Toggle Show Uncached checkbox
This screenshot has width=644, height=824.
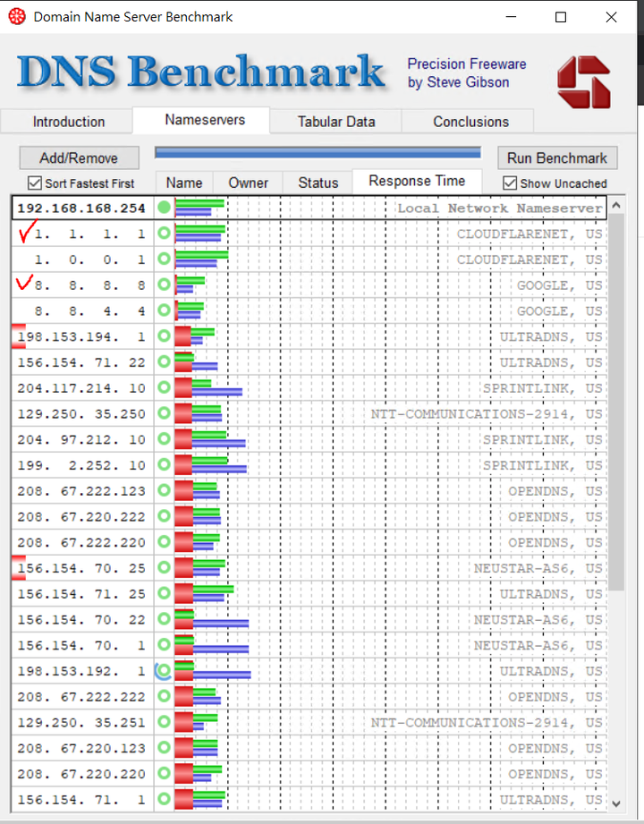point(510,183)
